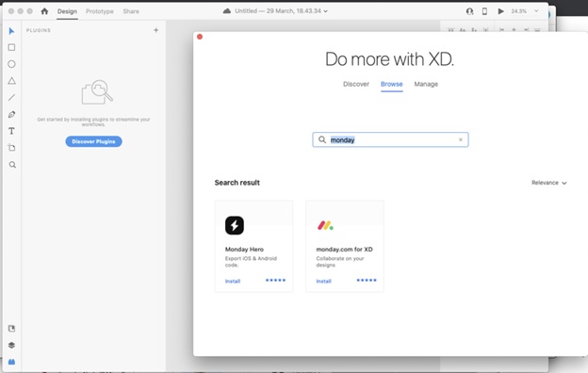588x373 pixels.
Task: Select the Ellipse tool
Action: [x=11, y=64]
